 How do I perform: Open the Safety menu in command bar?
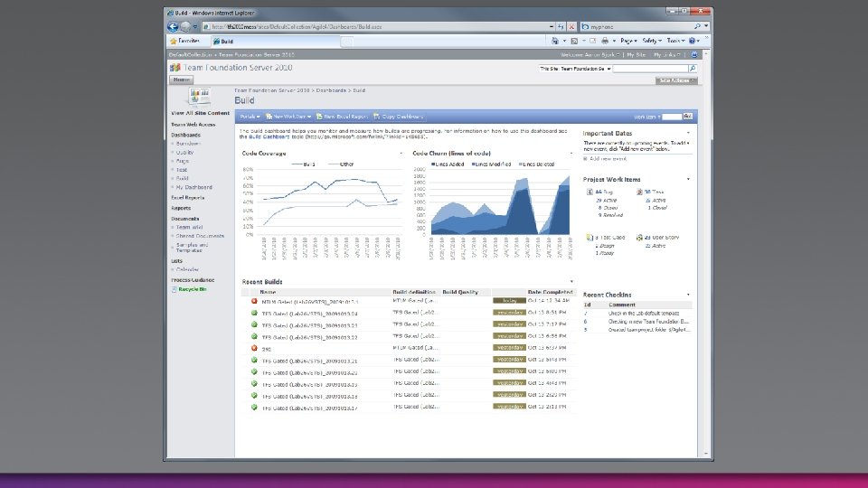[652, 41]
